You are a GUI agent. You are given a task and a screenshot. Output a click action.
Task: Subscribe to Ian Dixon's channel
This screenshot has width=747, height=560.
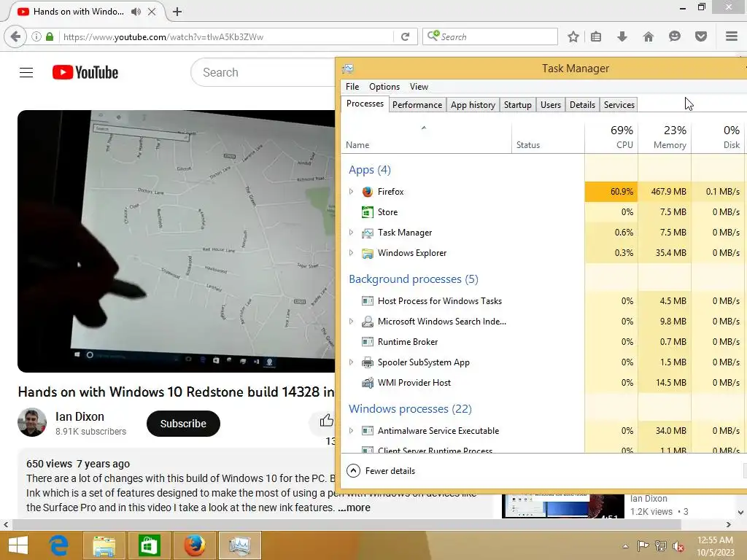click(x=183, y=424)
